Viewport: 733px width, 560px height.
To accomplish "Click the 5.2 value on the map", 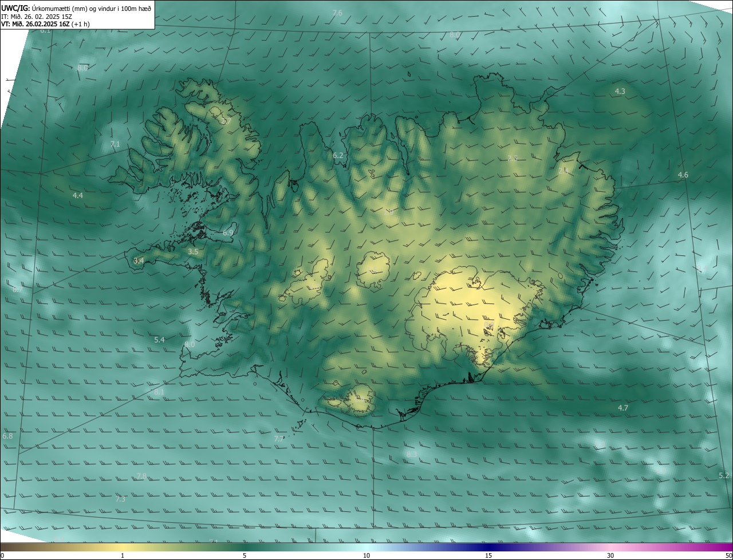I will [724, 476].
